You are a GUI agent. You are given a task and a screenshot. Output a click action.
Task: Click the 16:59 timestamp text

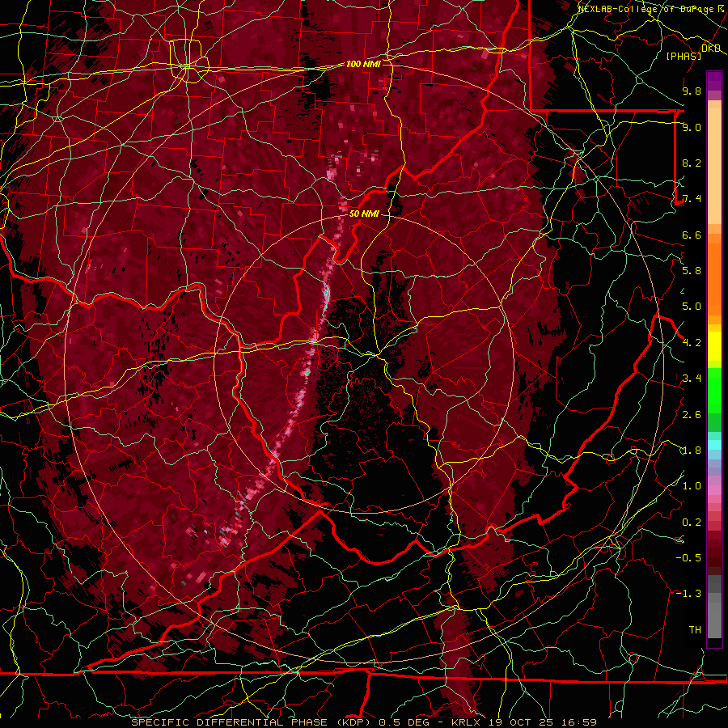(581, 722)
